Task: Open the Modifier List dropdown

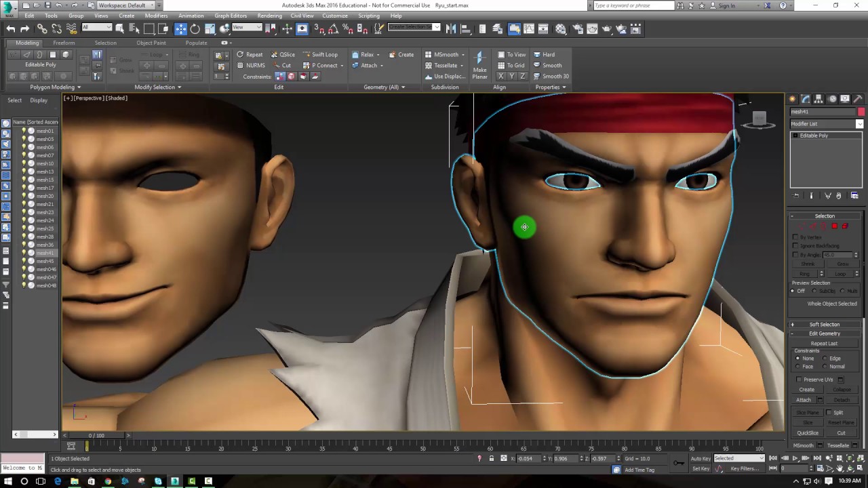Action: tap(827, 124)
